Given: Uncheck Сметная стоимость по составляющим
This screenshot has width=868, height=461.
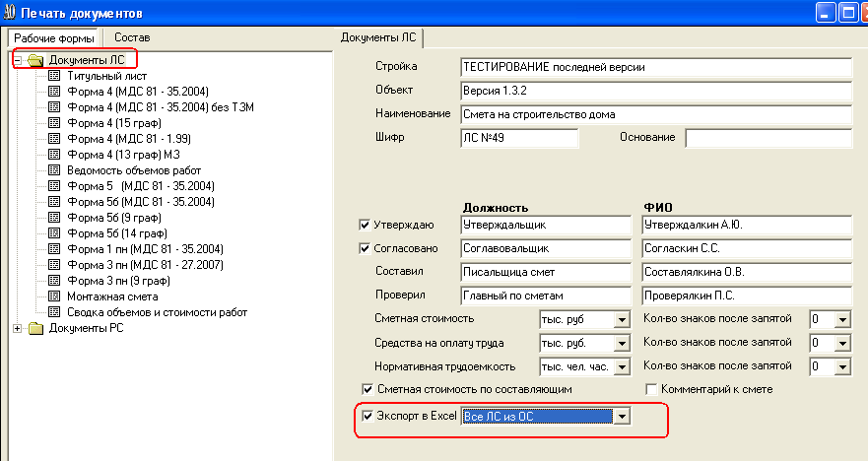Looking at the screenshot, I should [367, 390].
